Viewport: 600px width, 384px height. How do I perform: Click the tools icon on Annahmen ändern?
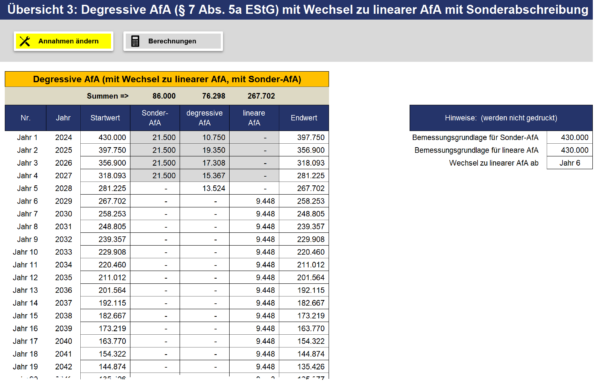[24, 41]
